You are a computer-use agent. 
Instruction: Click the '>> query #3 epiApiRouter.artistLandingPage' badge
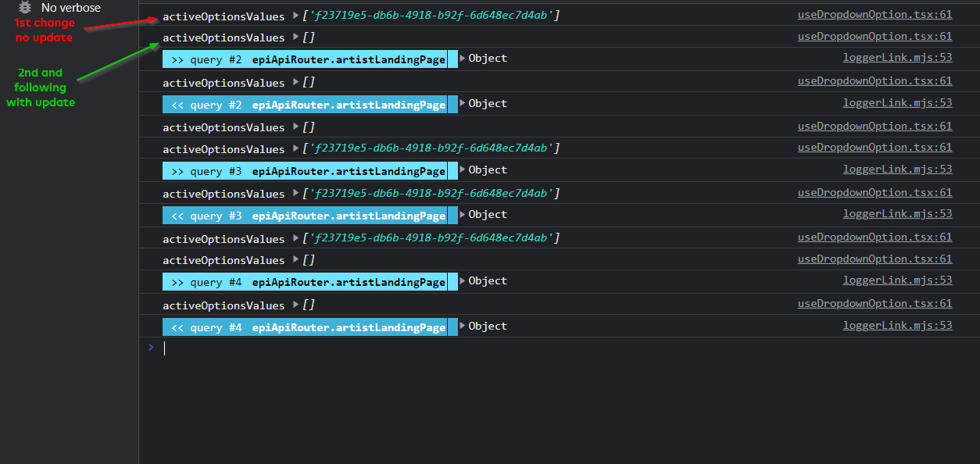coord(309,171)
